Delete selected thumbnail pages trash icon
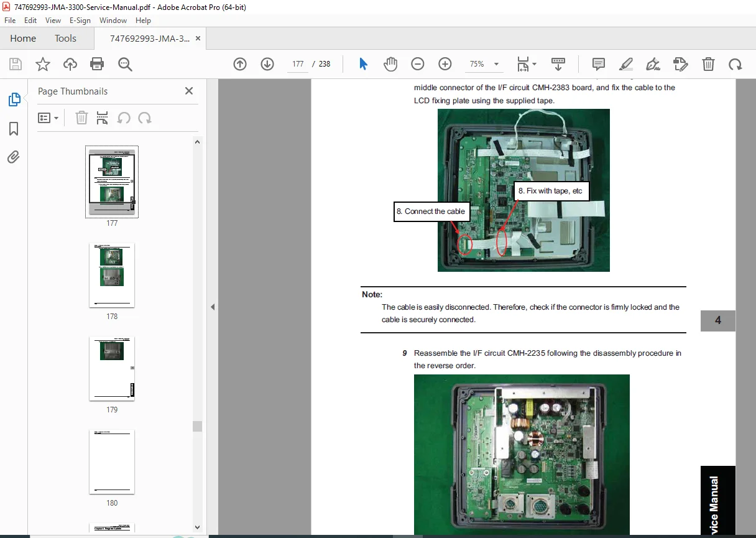The image size is (756, 538). (x=81, y=118)
